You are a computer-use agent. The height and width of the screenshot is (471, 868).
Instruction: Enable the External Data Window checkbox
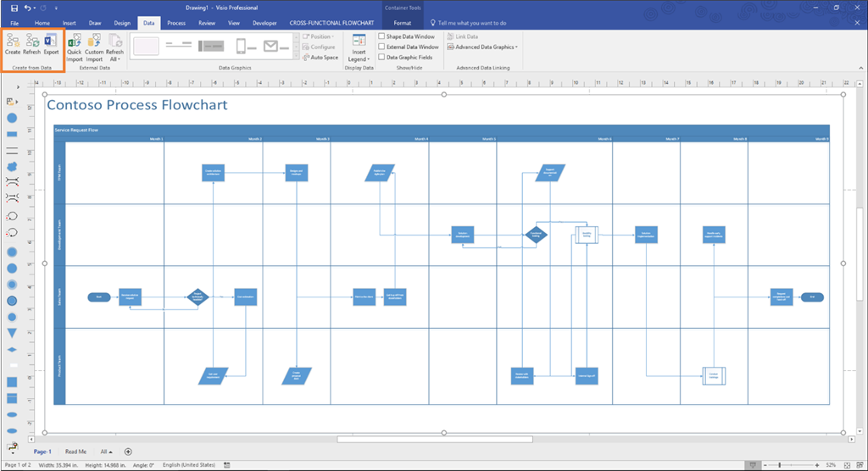click(381, 47)
